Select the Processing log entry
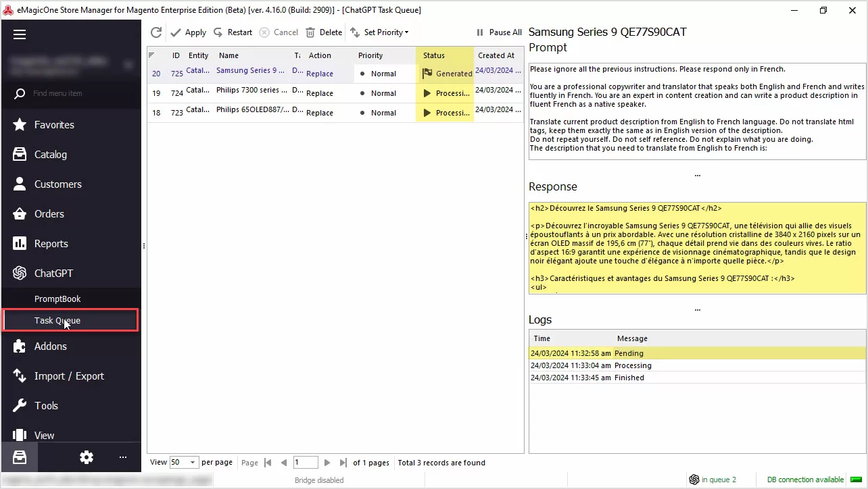The image size is (868, 489). pos(697,365)
